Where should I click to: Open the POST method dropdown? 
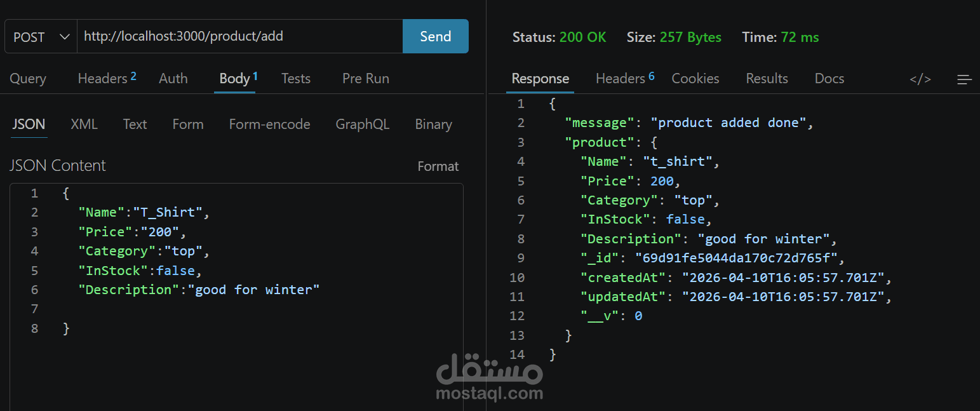tap(41, 37)
